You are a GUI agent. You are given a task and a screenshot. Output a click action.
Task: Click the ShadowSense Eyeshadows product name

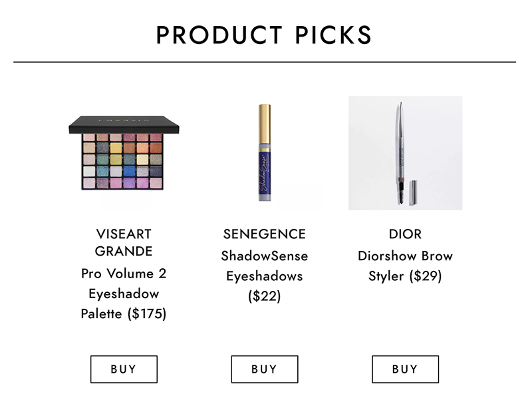264,266
